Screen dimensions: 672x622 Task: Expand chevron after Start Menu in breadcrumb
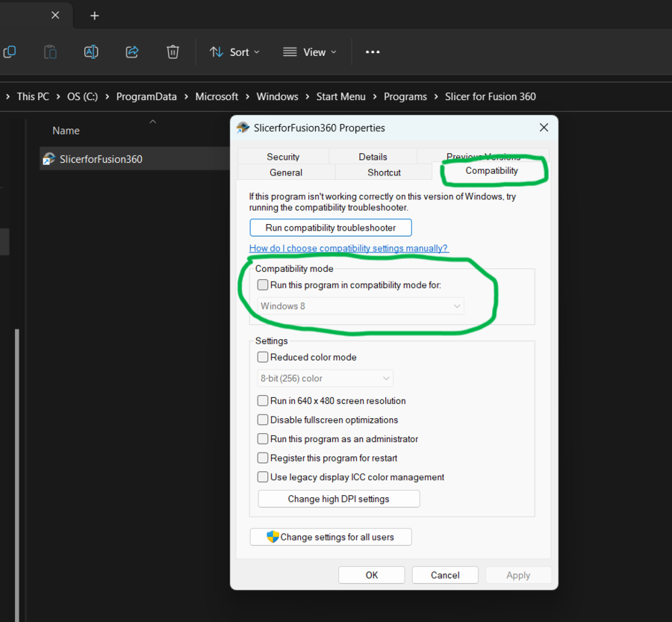tap(375, 97)
